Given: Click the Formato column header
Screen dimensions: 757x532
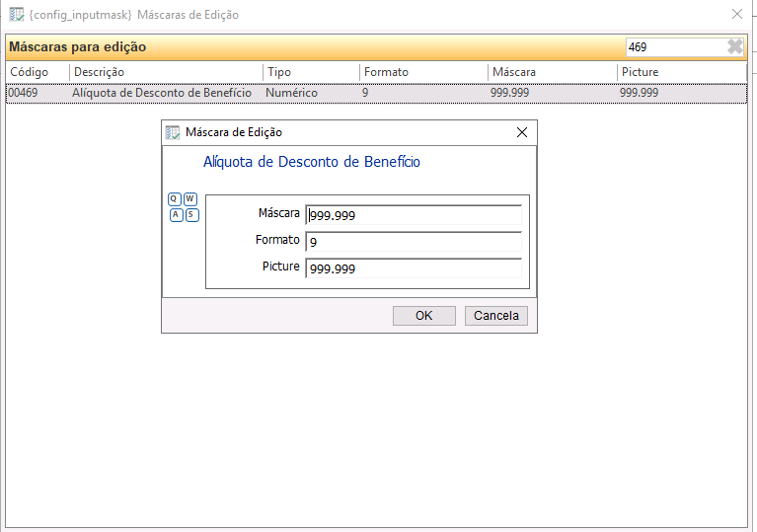Looking at the screenshot, I should (x=423, y=72).
